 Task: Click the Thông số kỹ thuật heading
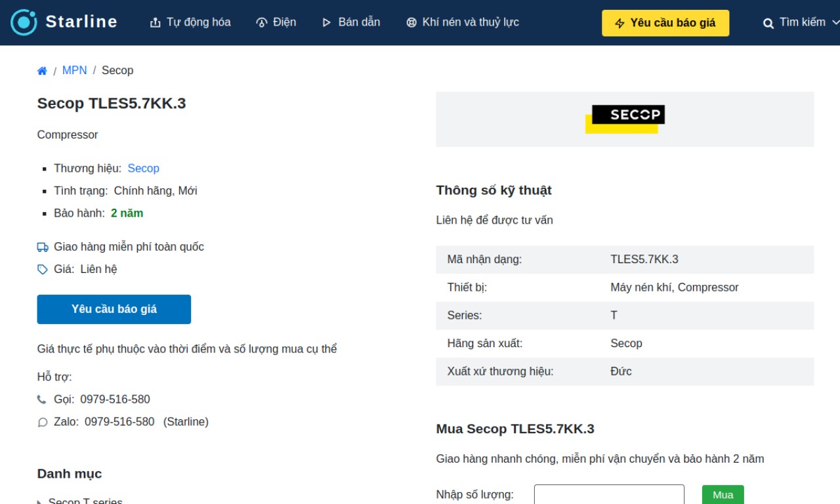494,190
